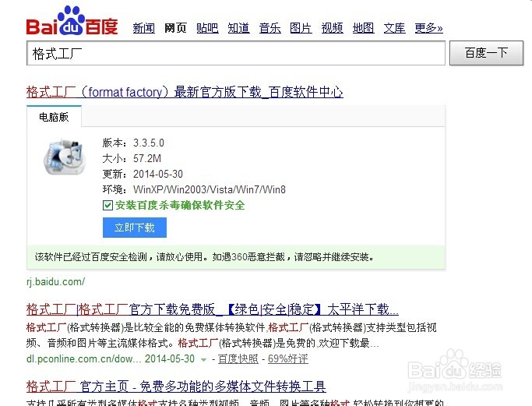This screenshot has width=532, height=406.
Task: Open the 视频 video link
Action: tap(332, 28)
